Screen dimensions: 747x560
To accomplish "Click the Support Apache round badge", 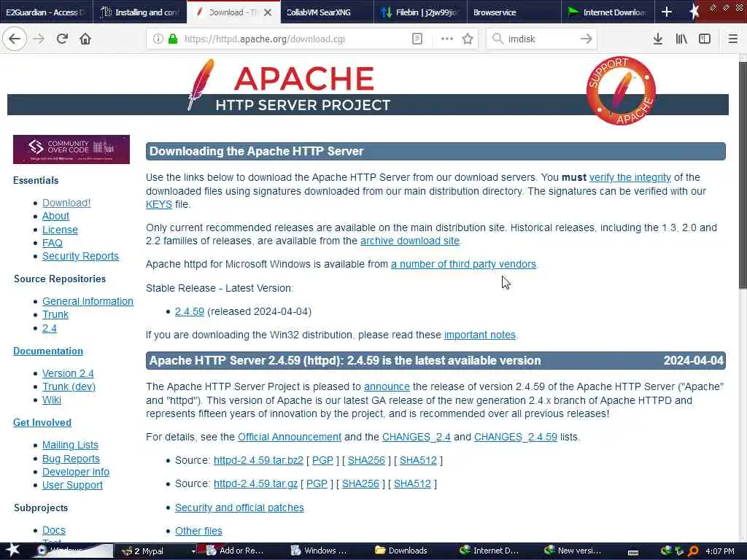I will (x=621, y=91).
